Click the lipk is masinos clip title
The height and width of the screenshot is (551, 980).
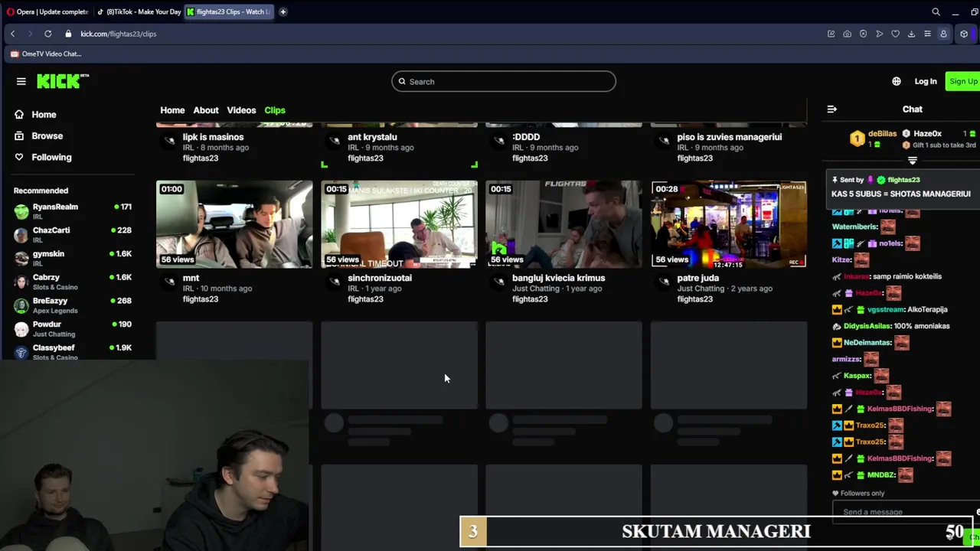point(213,137)
